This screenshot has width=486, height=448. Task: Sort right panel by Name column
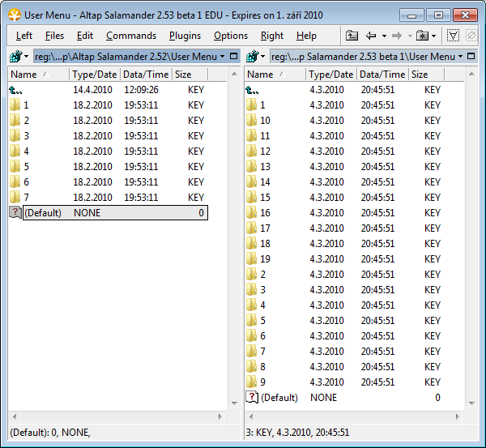click(275, 75)
